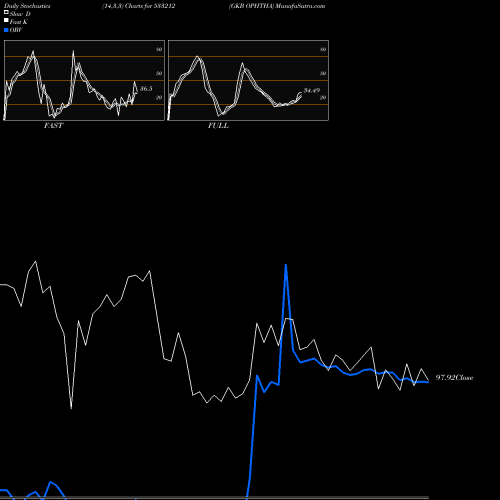Screen dimensions: 500x500
Task: Click the 80 axis label in FULL chart
Action: (x=323, y=49)
